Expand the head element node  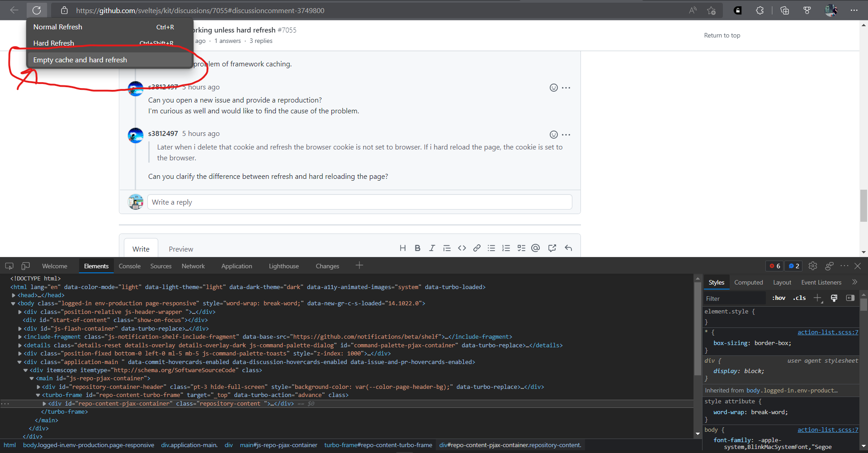tap(14, 295)
